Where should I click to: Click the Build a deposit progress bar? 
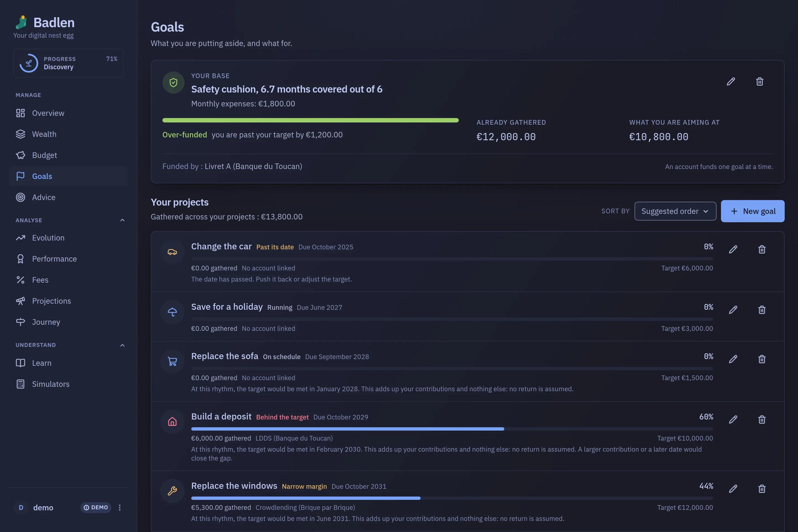tap(452, 429)
